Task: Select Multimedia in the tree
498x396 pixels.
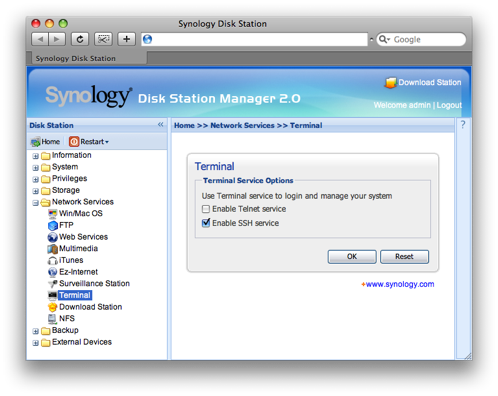Action: 78,248
